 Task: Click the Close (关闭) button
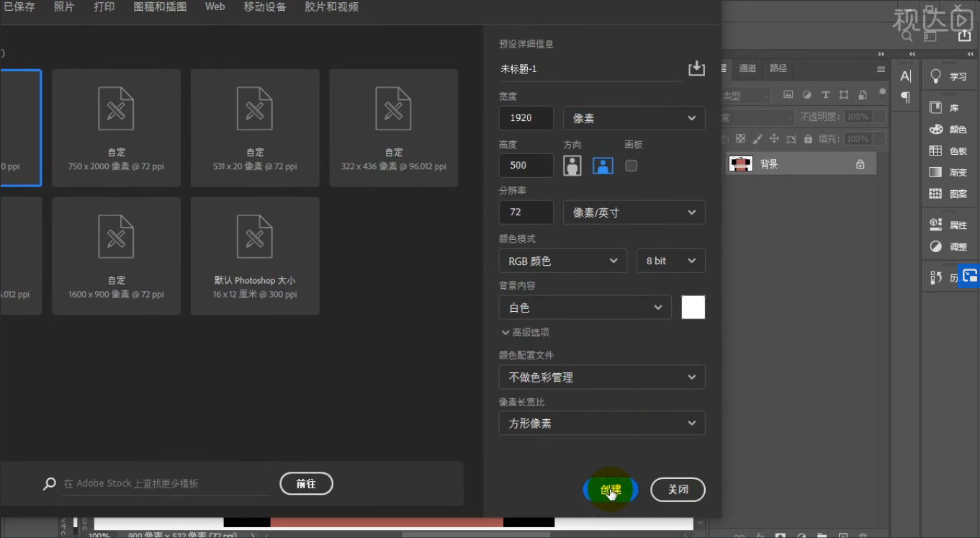pyautogui.click(x=678, y=490)
